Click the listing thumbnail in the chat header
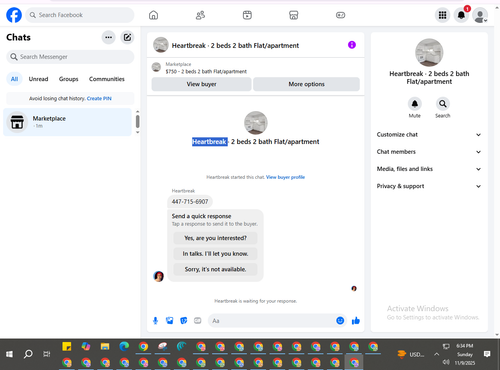The image size is (500, 370). 161,45
